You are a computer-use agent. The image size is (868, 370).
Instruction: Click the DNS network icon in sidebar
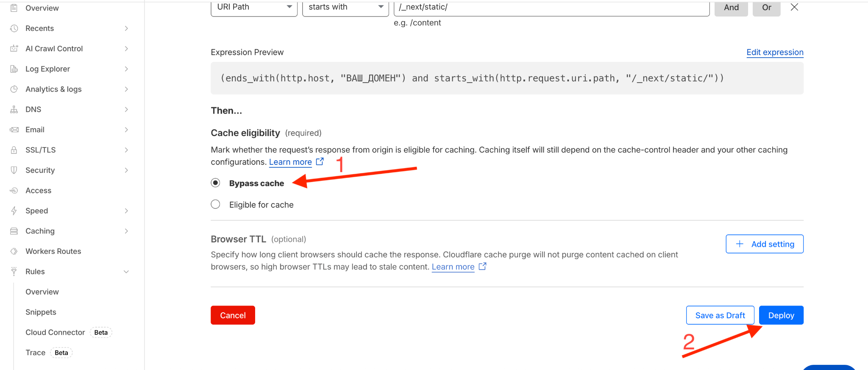coord(14,109)
